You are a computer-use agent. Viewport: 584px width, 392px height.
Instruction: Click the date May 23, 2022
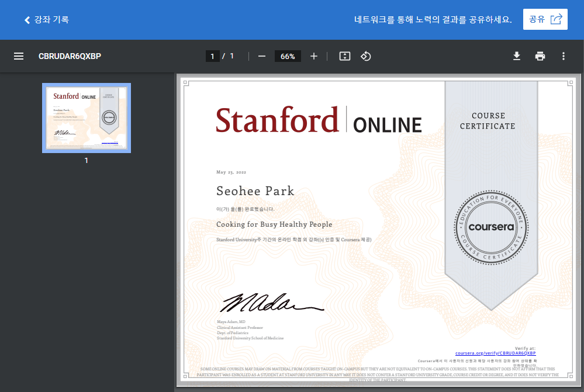(x=231, y=172)
